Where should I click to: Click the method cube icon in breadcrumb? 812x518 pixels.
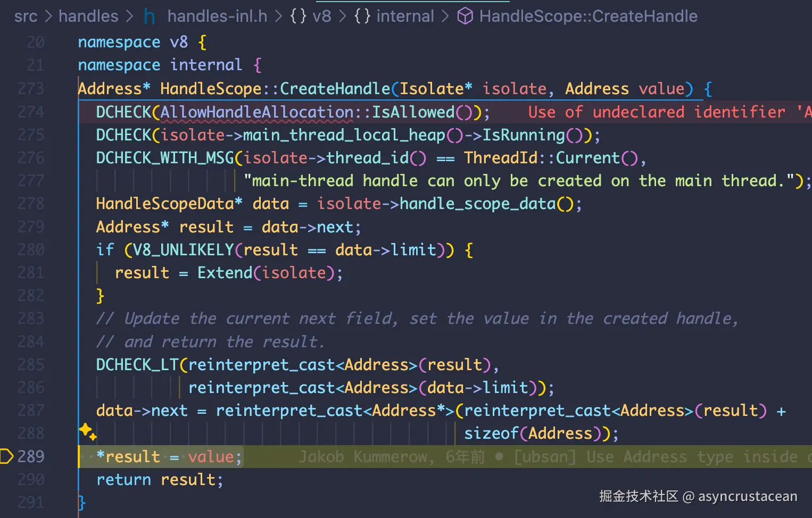(465, 16)
